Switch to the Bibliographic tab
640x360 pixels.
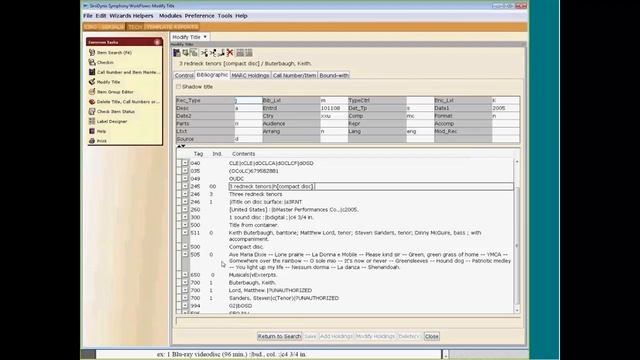212,75
